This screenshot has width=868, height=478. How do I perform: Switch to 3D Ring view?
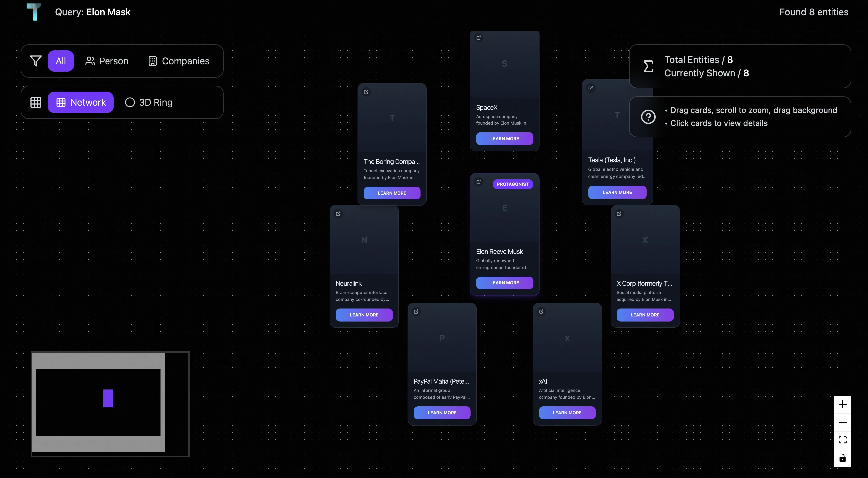coord(149,102)
